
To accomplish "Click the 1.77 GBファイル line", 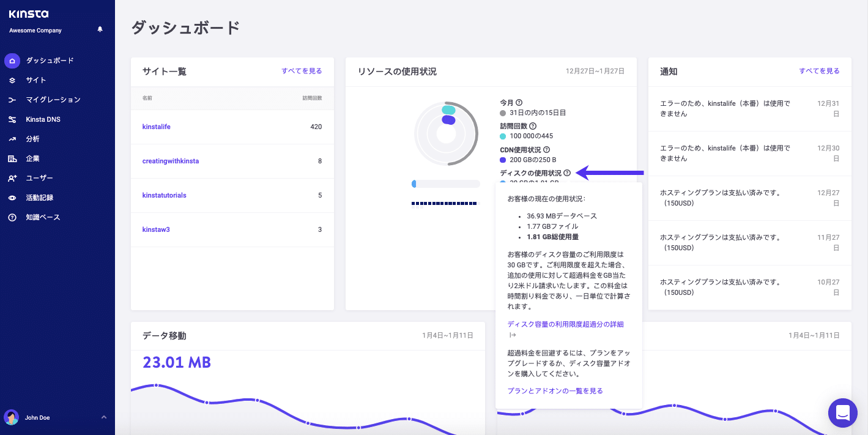I will (552, 226).
